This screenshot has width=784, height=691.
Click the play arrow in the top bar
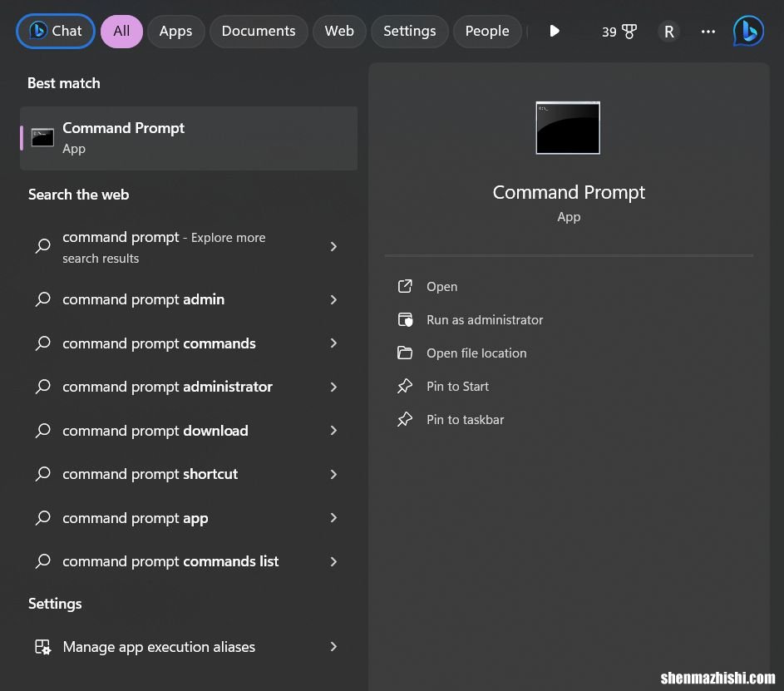(x=554, y=31)
